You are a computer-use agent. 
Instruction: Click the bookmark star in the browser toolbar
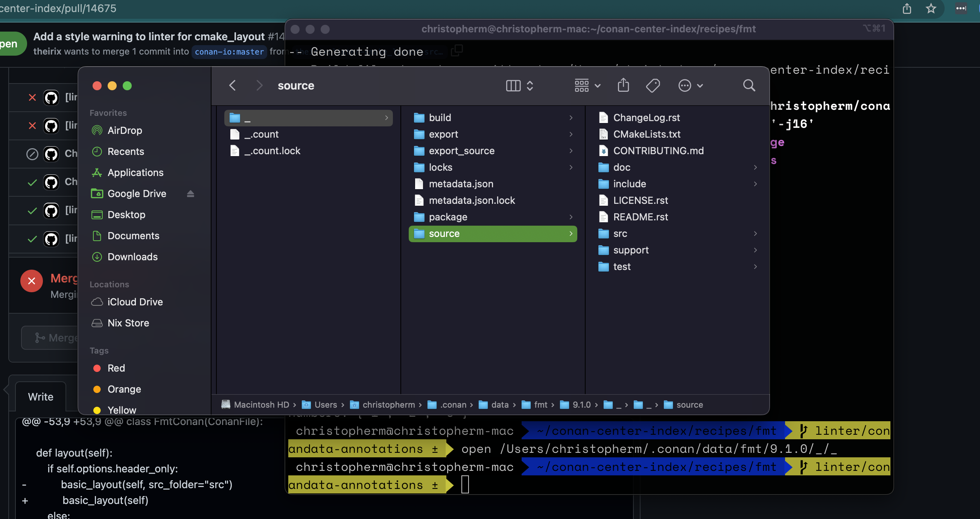(x=931, y=8)
